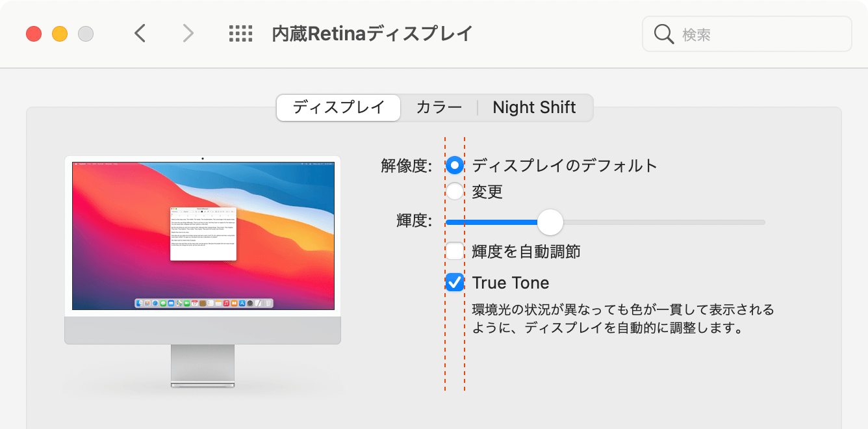Viewport: 868px width, 429px height.
Task: Enable 輝度を自動調節 automatic brightness
Action: [x=455, y=250]
